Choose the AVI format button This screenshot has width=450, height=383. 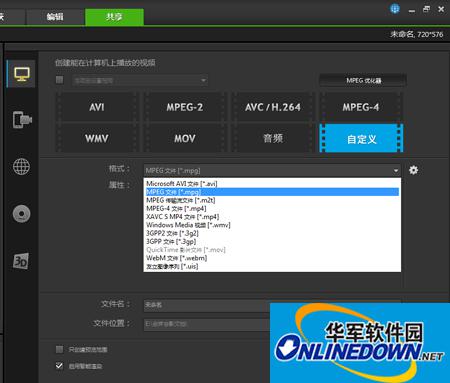[97, 107]
